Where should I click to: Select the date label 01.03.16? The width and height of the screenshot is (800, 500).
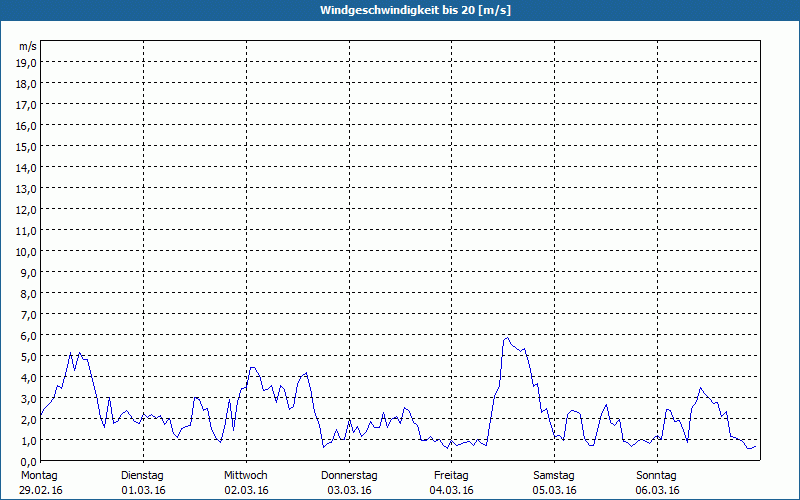143,490
